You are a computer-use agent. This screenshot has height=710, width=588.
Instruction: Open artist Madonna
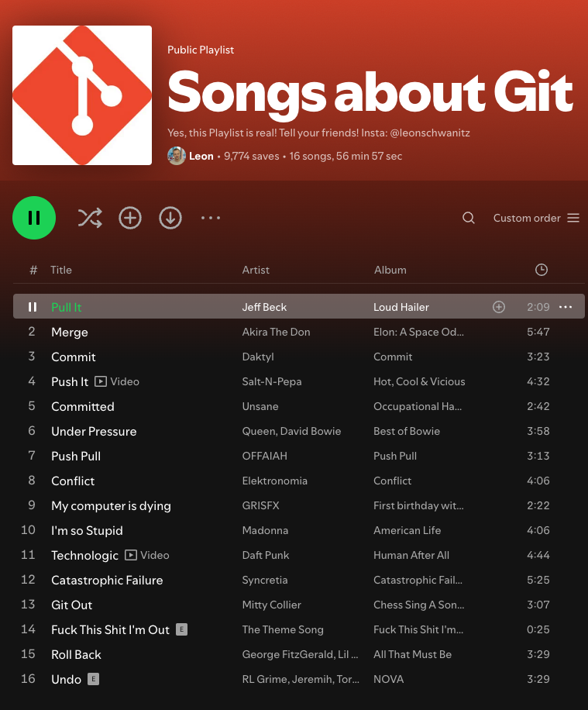click(265, 530)
